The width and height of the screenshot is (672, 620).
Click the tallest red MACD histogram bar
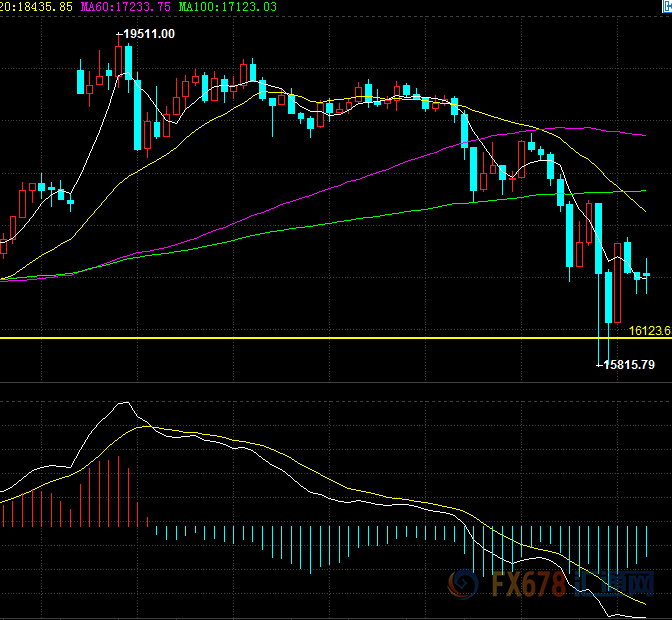(x=119, y=491)
